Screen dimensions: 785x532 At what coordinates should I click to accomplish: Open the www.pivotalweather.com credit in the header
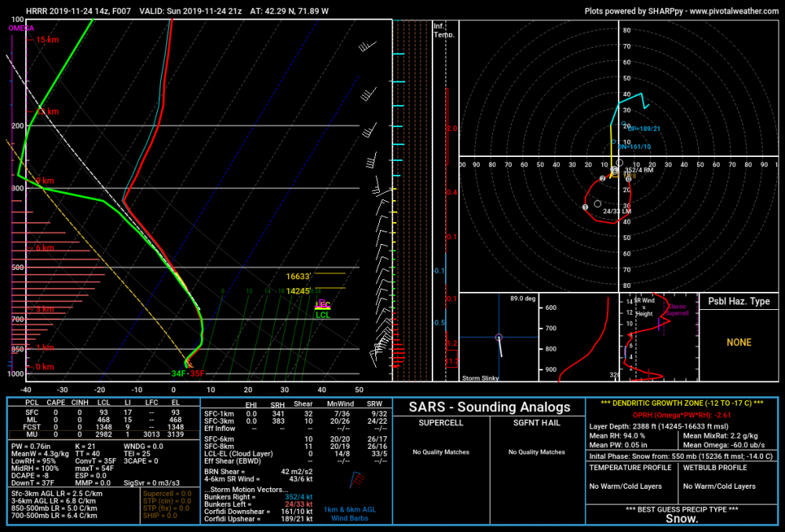[734, 11]
